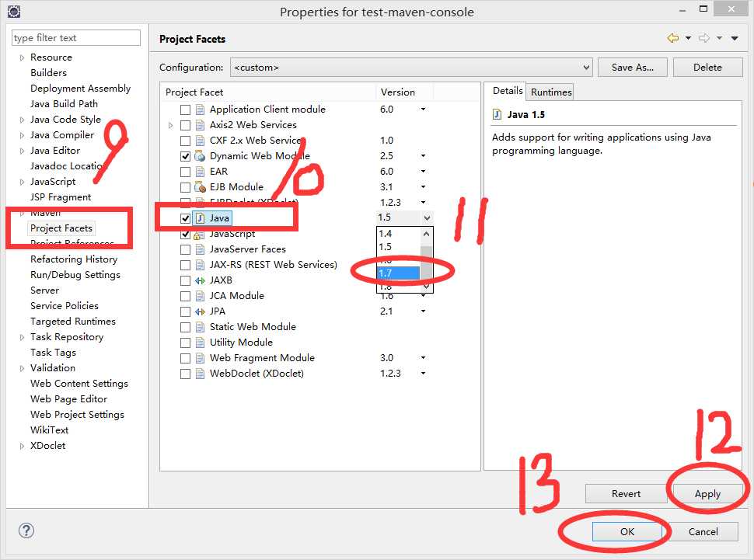Click the WebDoclet (XDoclet) facet icon
The width and height of the screenshot is (754, 560).
[x=200, y=374]
